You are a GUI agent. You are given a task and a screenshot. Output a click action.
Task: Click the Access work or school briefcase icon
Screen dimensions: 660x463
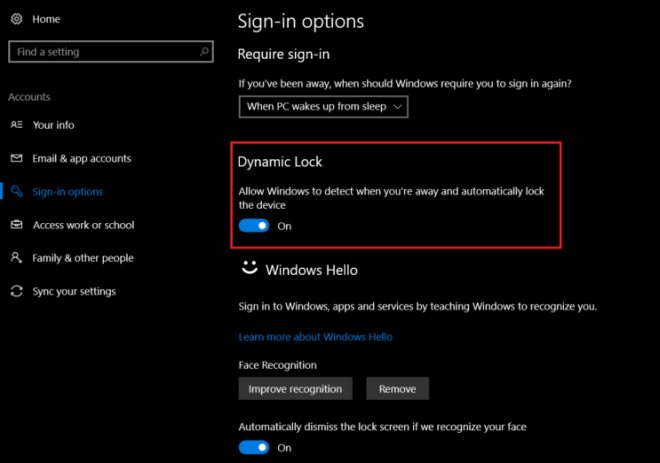coord(16,224)
